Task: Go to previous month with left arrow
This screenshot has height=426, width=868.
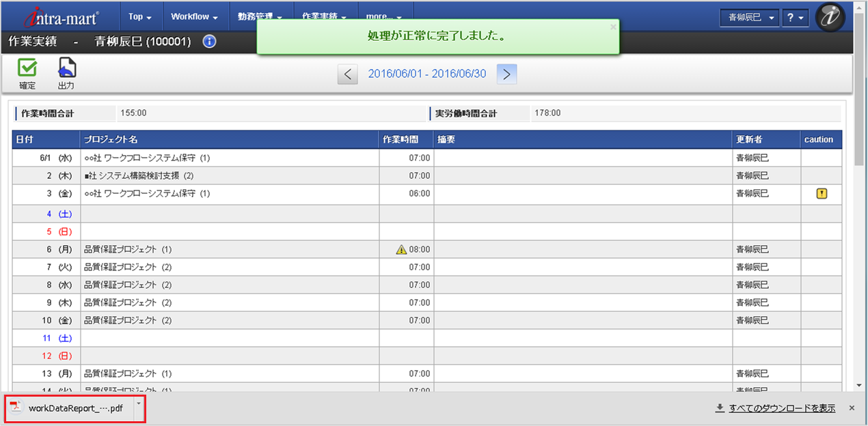Action: [348, 74]
